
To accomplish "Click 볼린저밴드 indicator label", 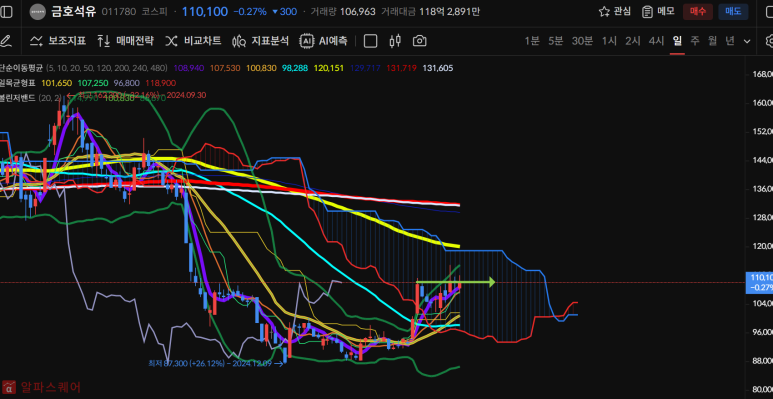I will (18, 98).
